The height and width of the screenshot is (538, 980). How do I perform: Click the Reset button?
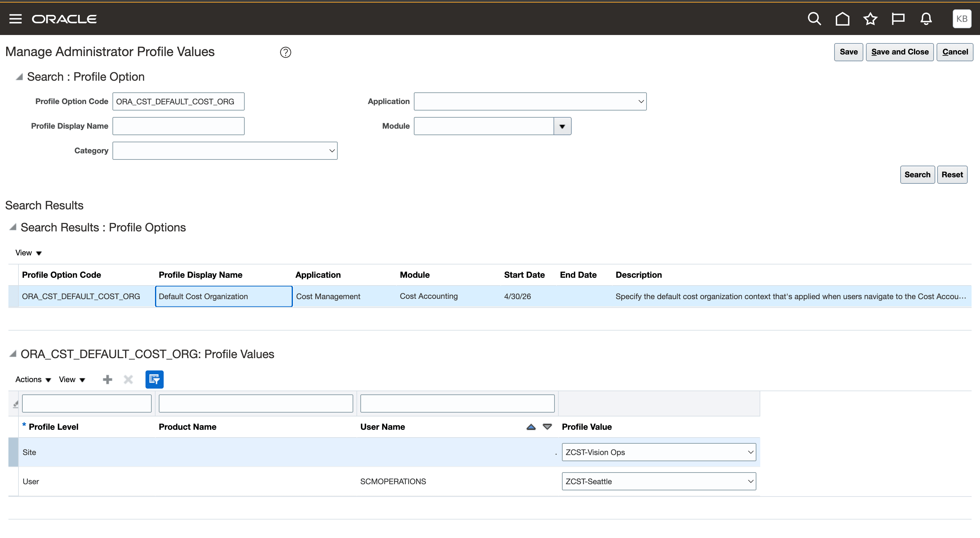pos(952,175)
